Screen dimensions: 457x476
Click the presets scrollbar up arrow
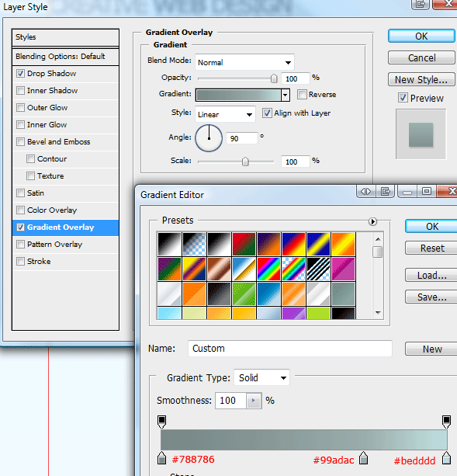pyautogui.click(x=378, y=239)
